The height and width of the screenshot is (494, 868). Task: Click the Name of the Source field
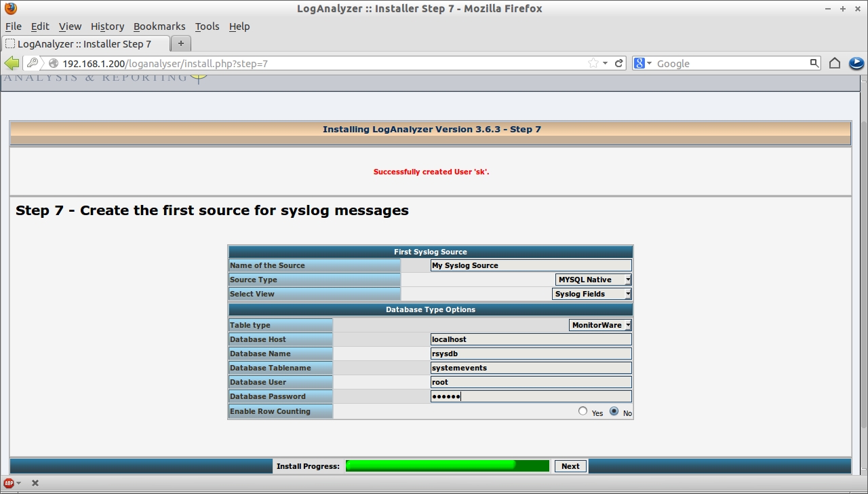pyautogui.click(x=531, y=265)
